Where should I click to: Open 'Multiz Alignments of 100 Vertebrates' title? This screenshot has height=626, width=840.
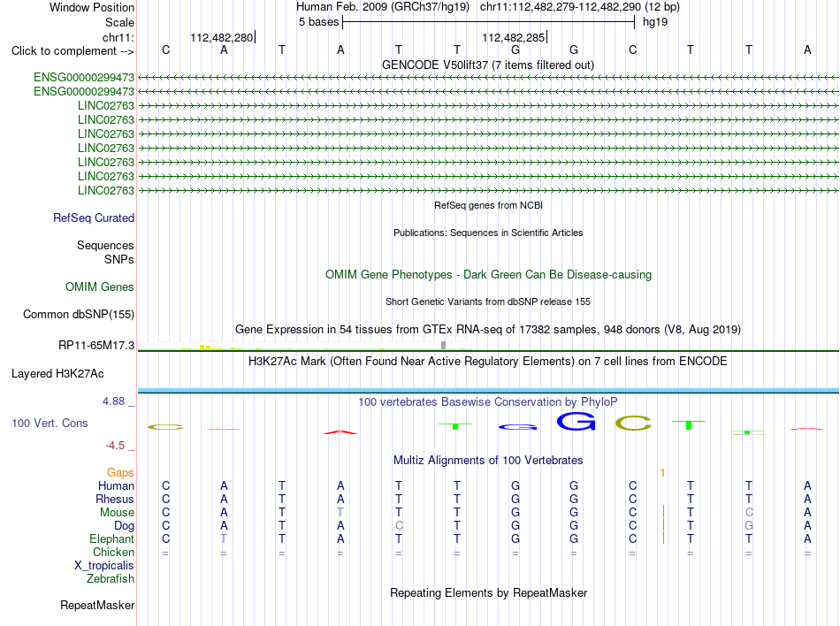(x=488, y=461)
